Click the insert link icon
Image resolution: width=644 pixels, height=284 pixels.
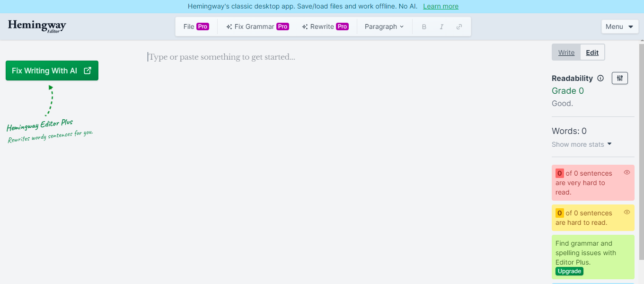459,27
